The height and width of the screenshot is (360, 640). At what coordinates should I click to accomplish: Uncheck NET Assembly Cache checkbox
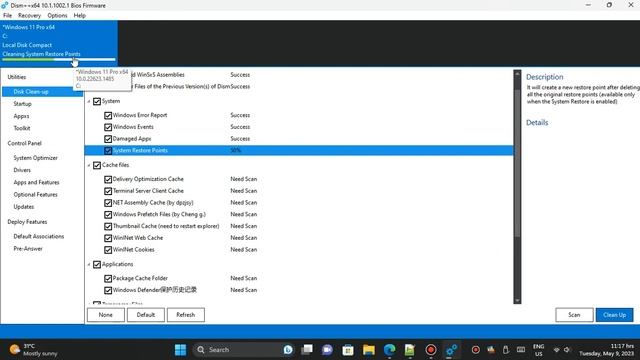coord(108,203)
